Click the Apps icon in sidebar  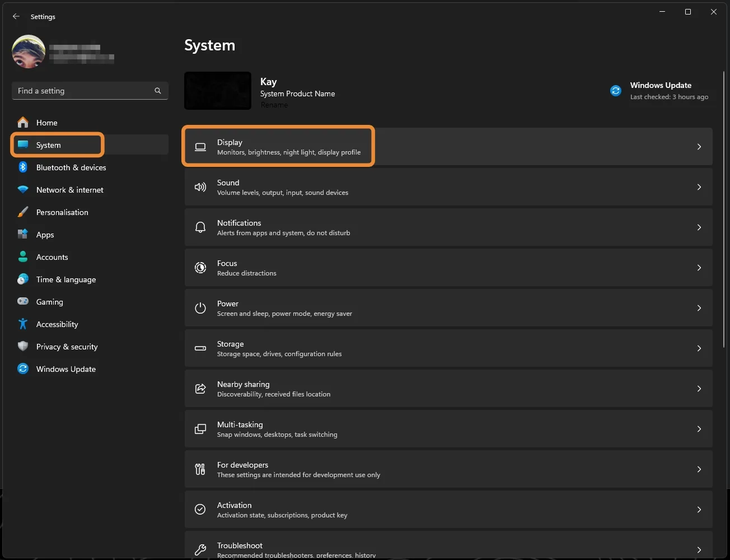click(23, 235)
